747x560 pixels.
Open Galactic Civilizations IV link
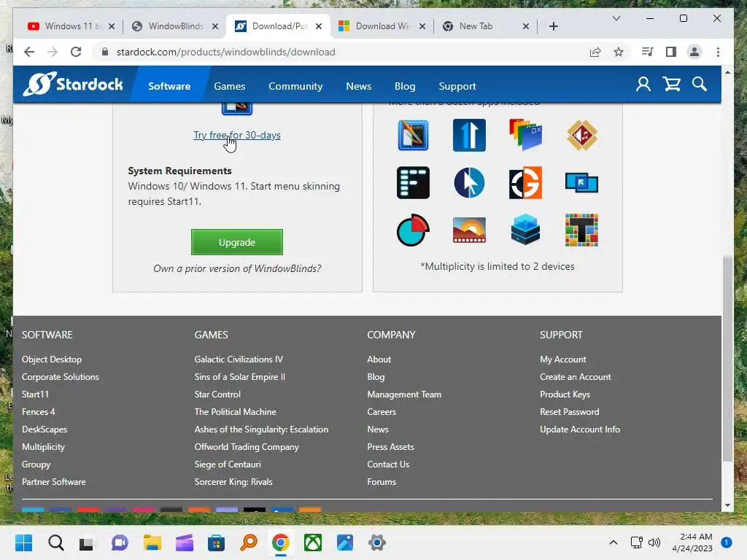pos(239,359)
